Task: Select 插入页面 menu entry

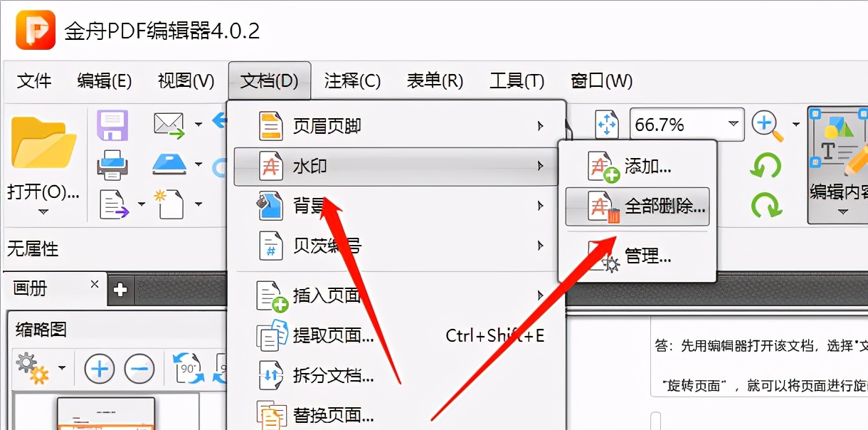Action: tap(396, 295)
